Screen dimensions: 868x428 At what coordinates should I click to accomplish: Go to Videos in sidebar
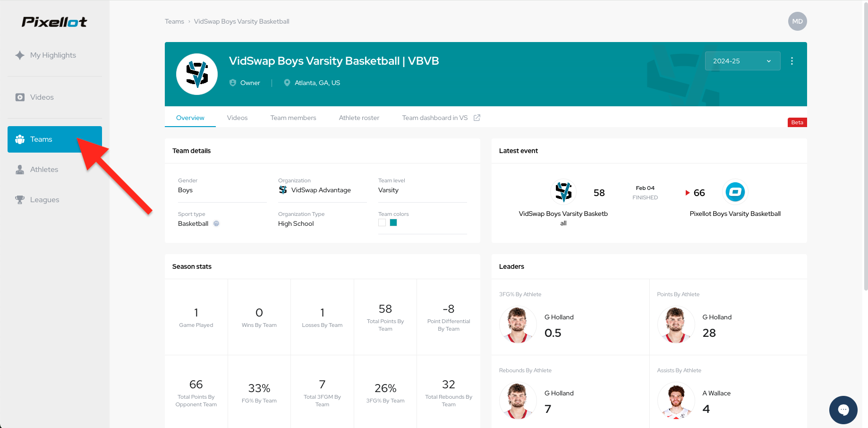point(55,97)
